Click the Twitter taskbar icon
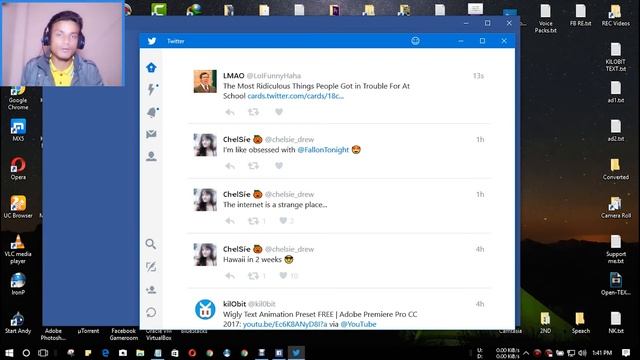Screen dimensions: 640x360 click(296, 353)
